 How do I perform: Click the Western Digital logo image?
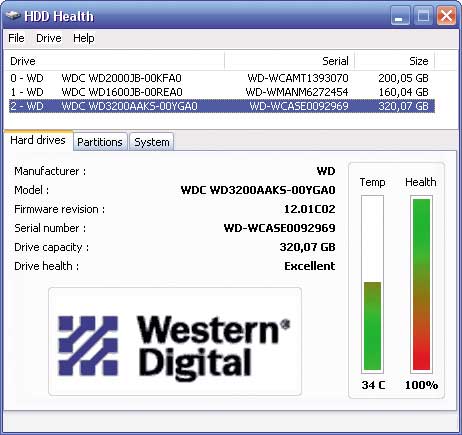[175, 342]
